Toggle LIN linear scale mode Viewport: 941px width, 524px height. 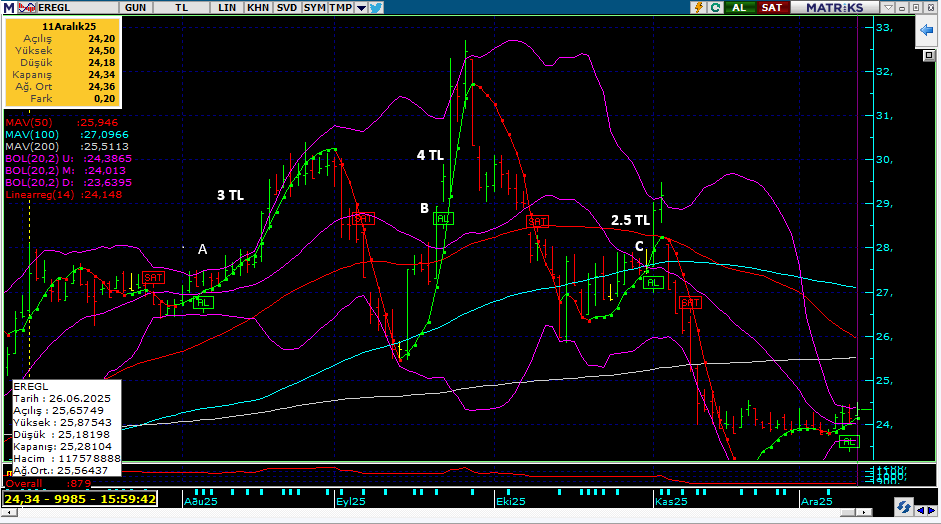pyautogui.click(x=228, y=7)
